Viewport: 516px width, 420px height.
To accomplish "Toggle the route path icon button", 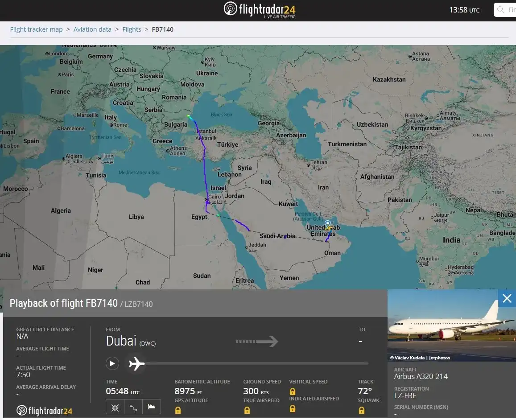I will tap(133, 407).
